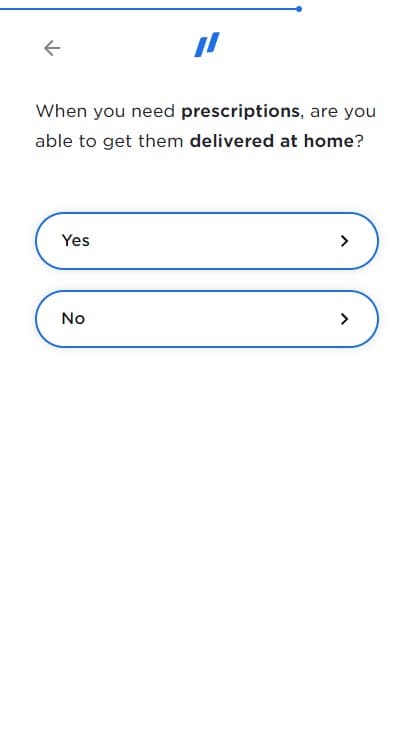Click the progress bar end dot
414x736 pixels.
[x=299, y=9]
